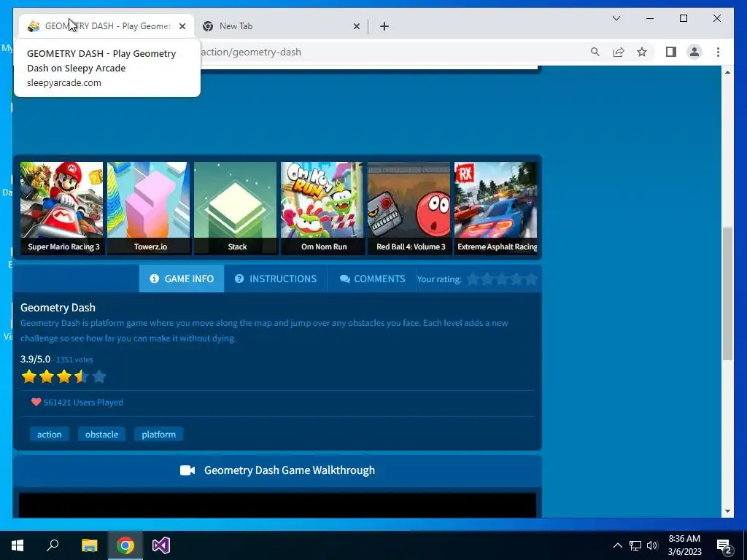This screenshot has height=560, width=747.
Task: Click the sleepyarcade.com text in tab tooltip
Action: (x=64, y=83)
